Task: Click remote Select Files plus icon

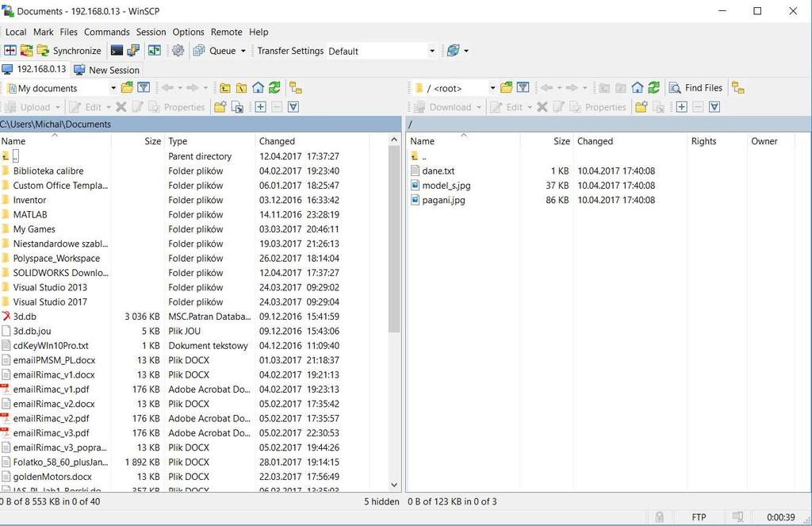Action: coord(681,107)
